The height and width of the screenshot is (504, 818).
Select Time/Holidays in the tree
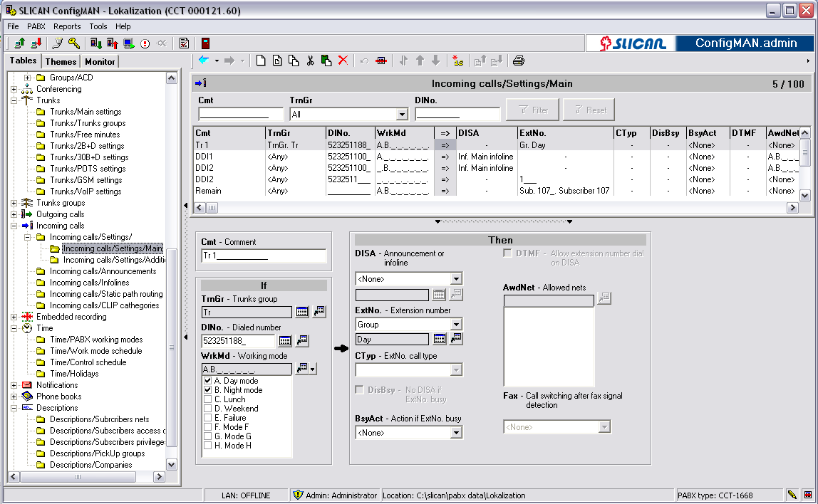(x=74, y=374)
